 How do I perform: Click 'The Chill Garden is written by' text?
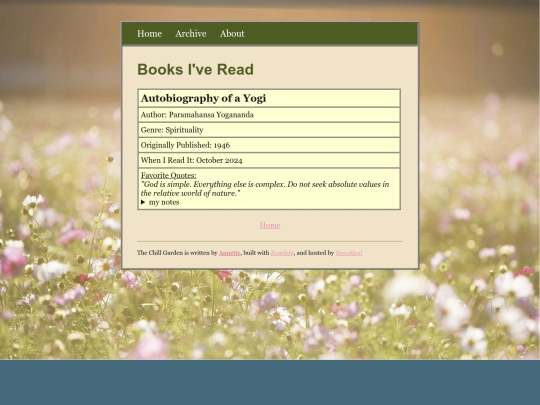[177, 253]
